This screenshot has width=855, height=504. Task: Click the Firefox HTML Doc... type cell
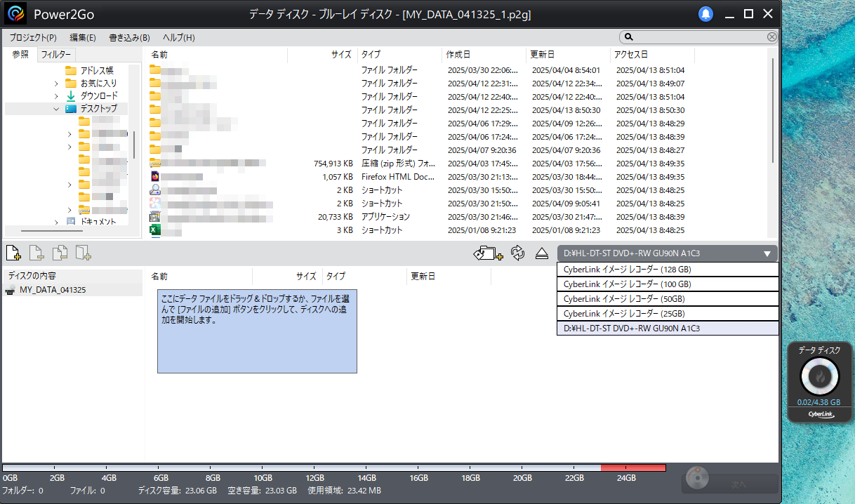click(x=398, y=177)
